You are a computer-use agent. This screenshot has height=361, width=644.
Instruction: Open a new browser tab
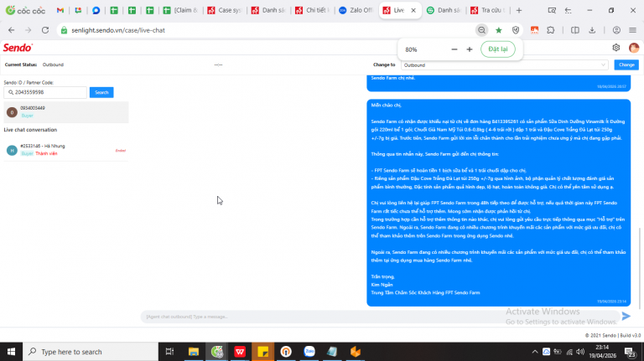(x=519, y=10)
